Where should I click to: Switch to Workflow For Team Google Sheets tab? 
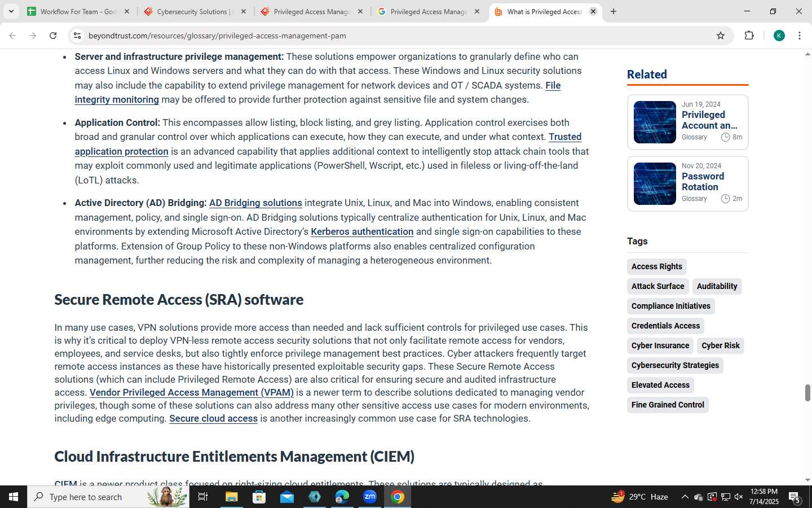click(x=78, y=11)
